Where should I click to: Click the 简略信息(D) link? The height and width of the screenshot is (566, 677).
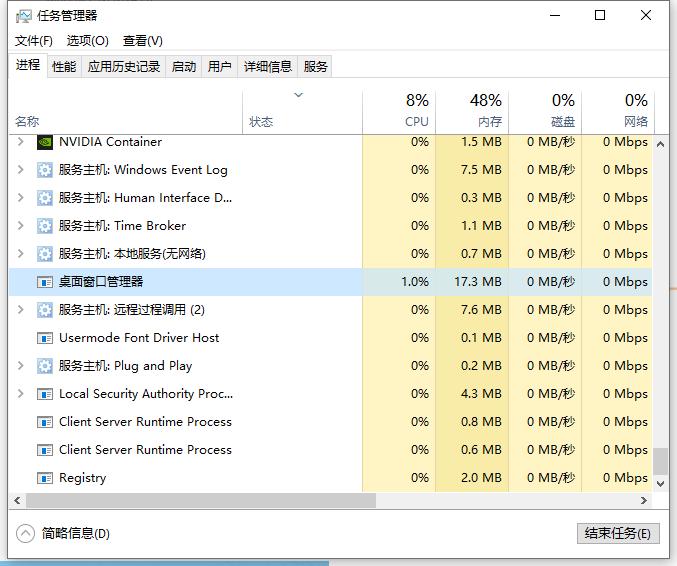(76, 534)
